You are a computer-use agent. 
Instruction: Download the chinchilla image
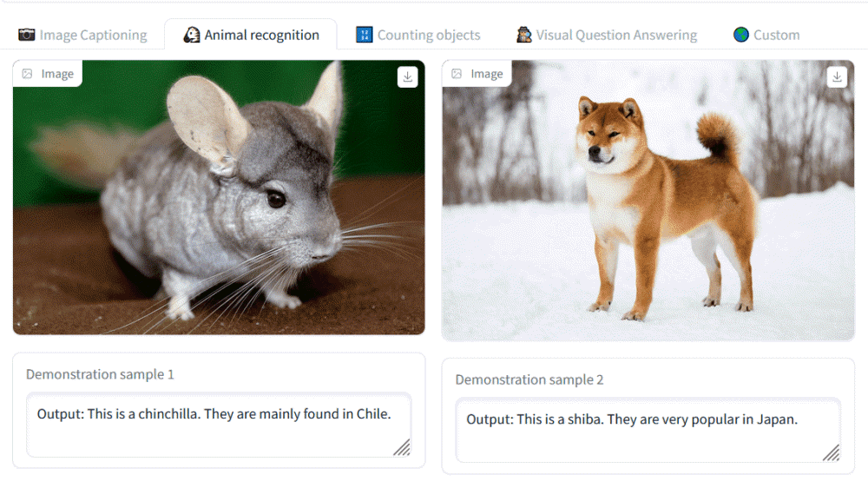click(x=408, y=77)
